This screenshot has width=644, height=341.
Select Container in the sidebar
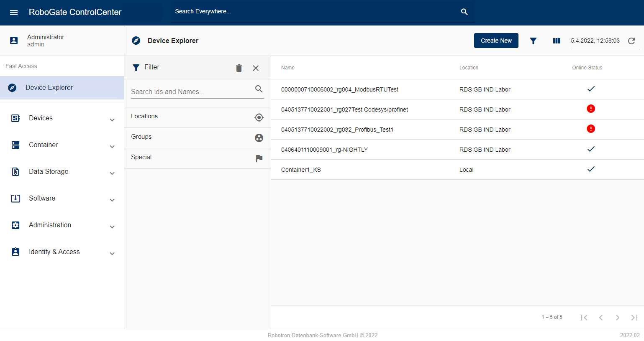pos(62,145)
